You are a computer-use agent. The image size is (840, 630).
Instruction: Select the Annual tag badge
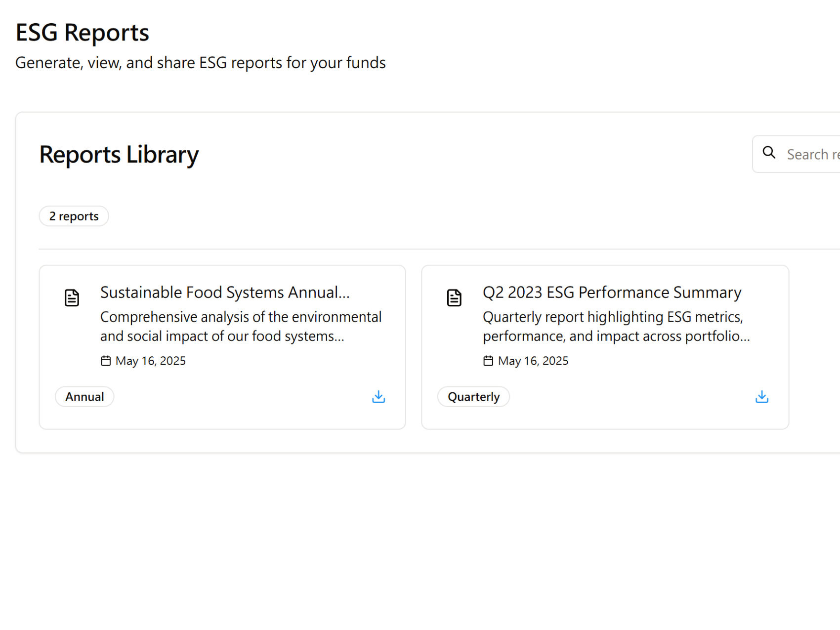coord(84,397)
